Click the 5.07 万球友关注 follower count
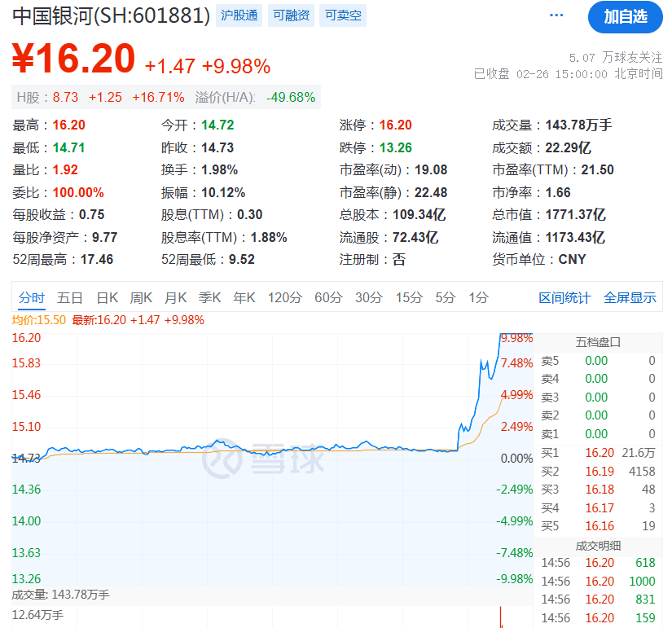Viewport: 672px width, 628px height. (616, 57)
